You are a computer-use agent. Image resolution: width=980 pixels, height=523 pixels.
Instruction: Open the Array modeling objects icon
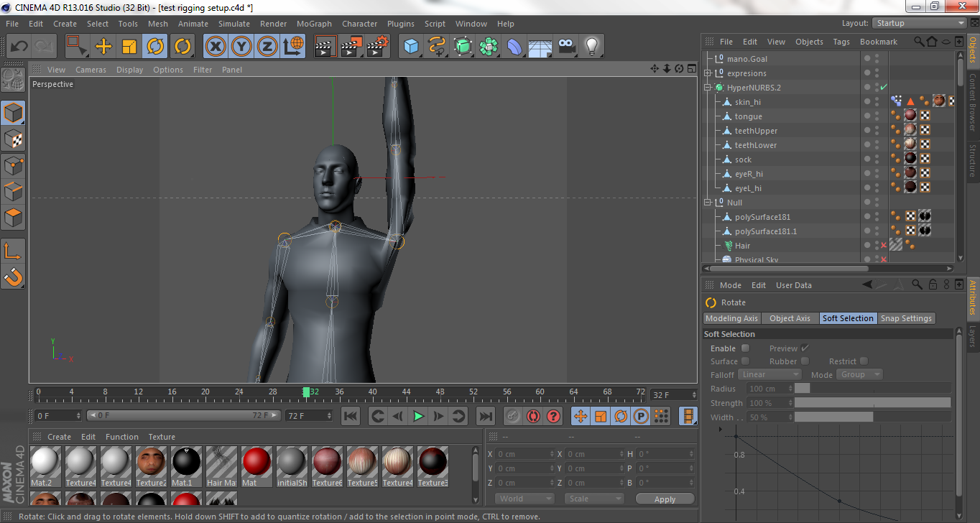(x=489, y=47)
